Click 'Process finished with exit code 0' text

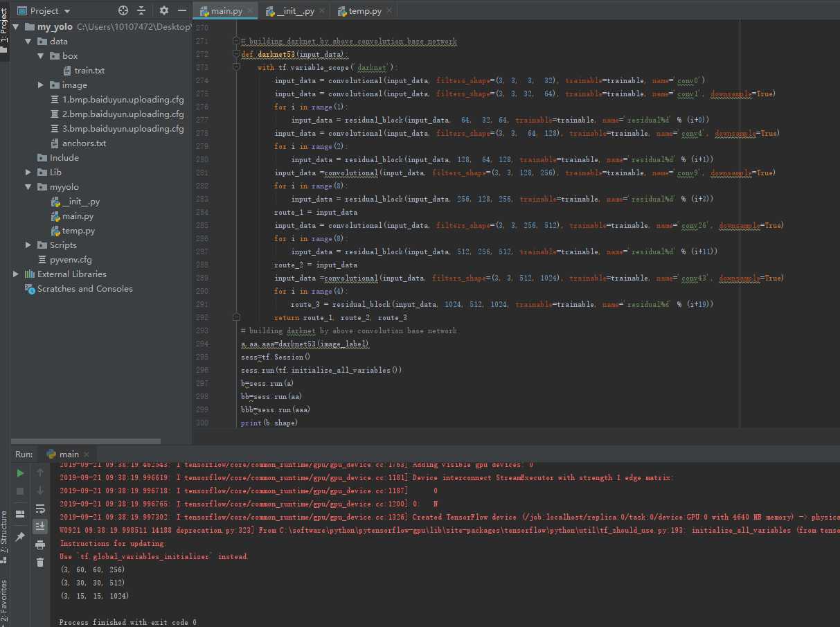(x=128, y=622)
